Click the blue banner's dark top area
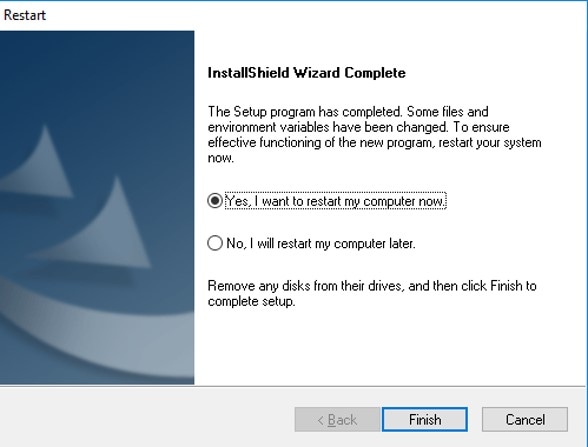This screenshot has width=588, height=447. (97, 68)
